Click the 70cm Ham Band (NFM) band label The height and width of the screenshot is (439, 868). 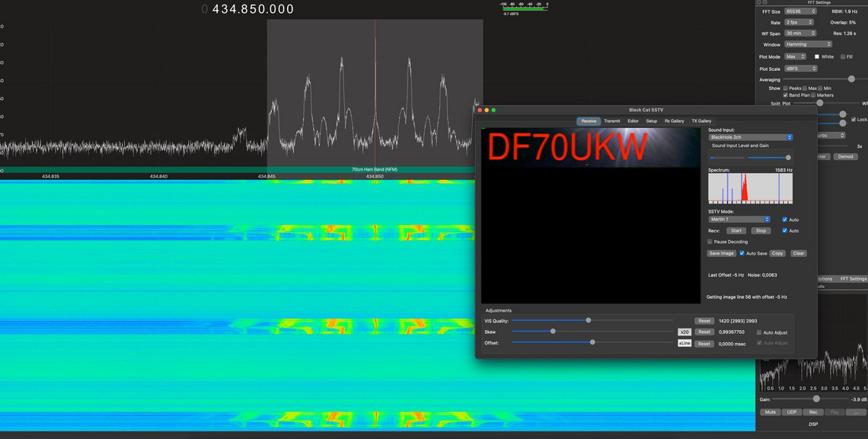[x=374, y=170]
